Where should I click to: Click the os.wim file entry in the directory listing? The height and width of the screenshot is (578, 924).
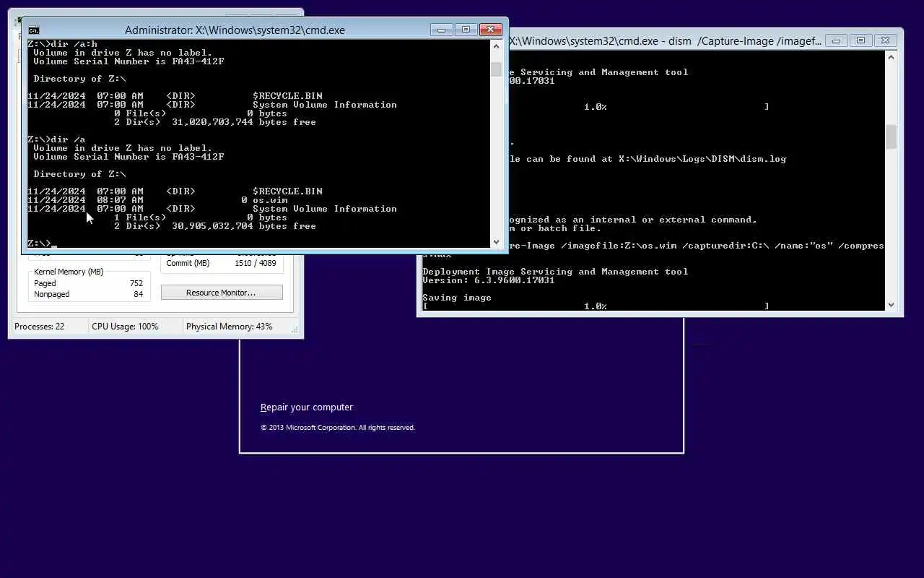click(x=270, y=200)
